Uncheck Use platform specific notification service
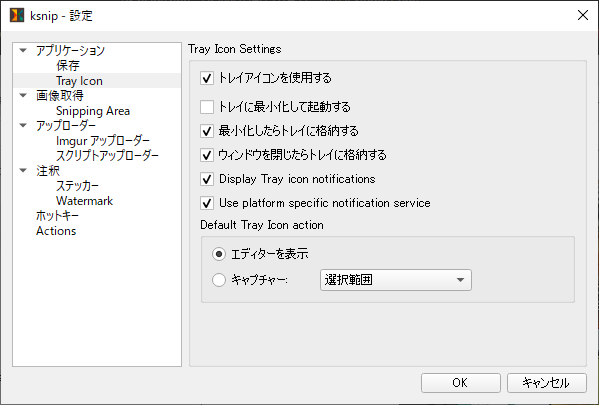This screenshot has height=405, width=599. tap(207, 203)
